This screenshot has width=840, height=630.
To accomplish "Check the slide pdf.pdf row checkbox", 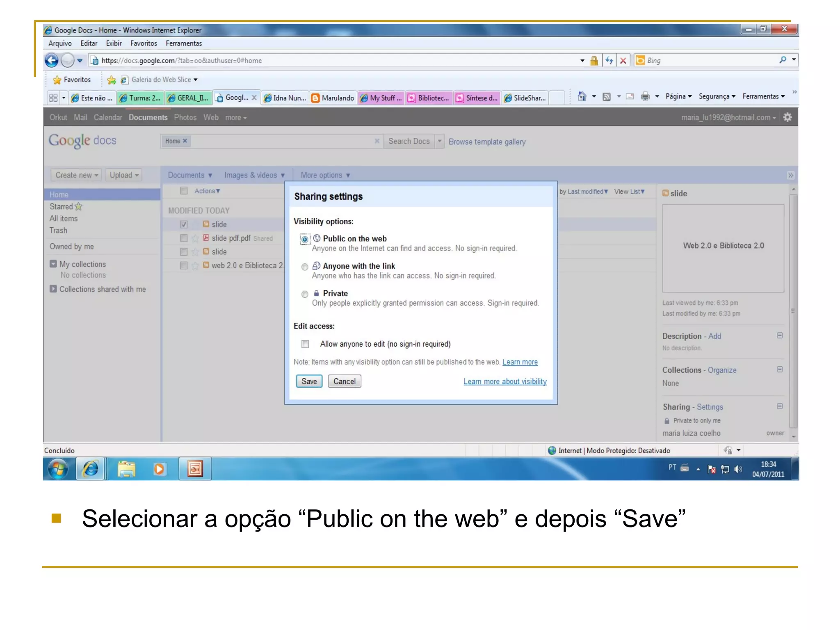I will click(x=184, y=238).
